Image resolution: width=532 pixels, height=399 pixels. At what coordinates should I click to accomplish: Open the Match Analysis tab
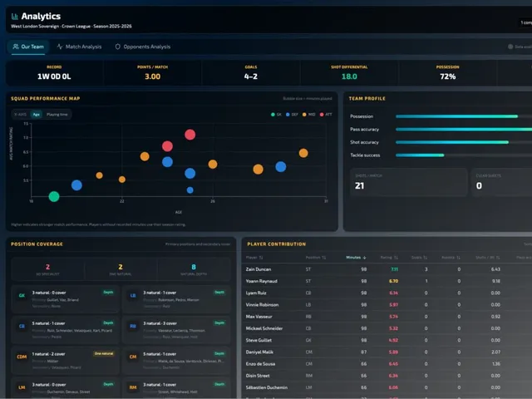[79, 47]
